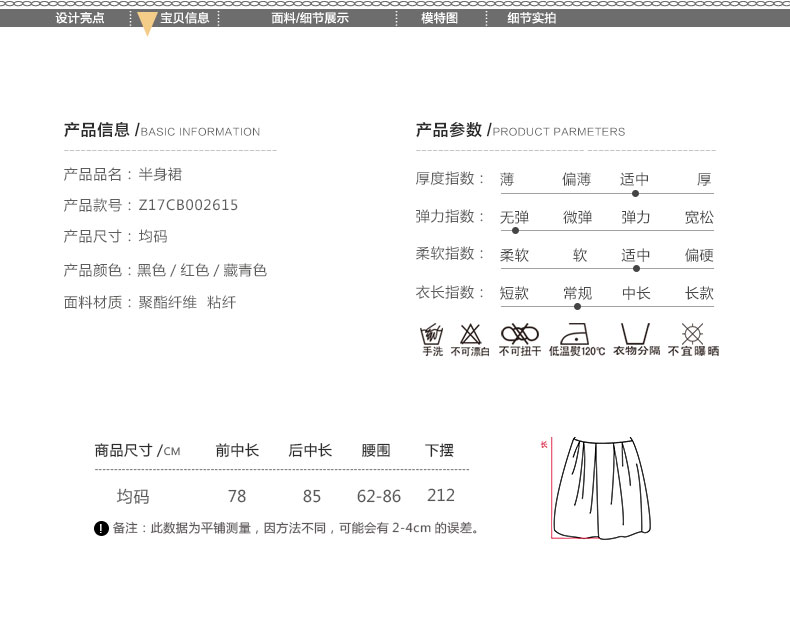
Task: Open the 设计亮点 tab
Action: click(80, 18)
